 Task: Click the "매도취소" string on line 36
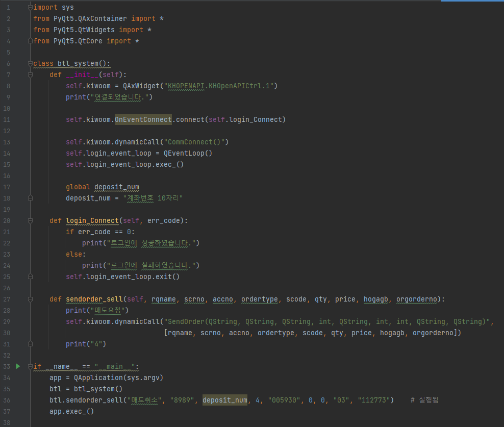(x=145, y=400)
